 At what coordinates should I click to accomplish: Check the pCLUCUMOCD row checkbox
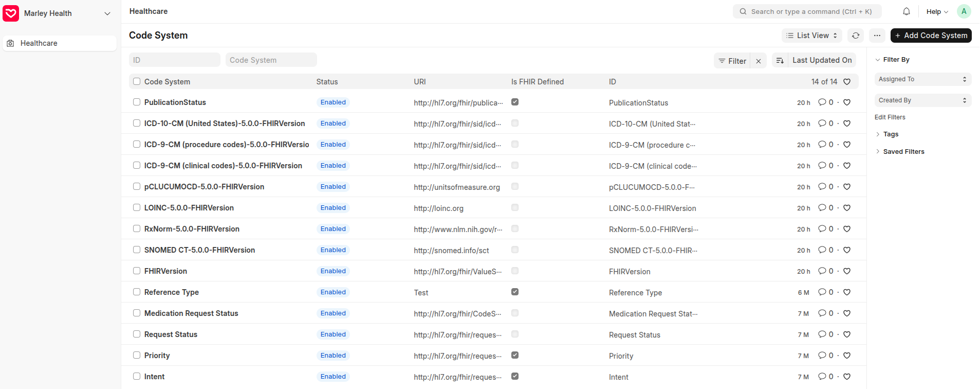tap(137, 186)
